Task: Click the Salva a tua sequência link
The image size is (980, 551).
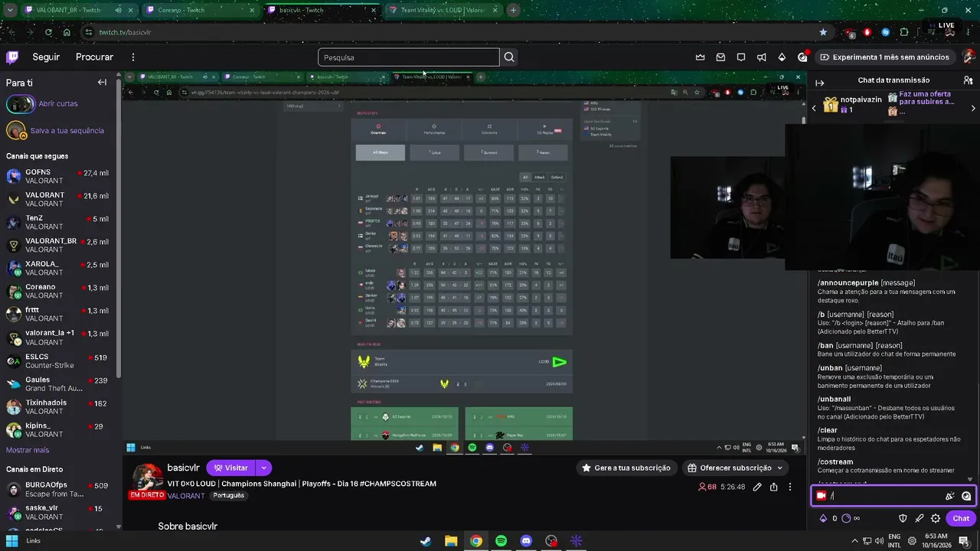Action: [67, 131]
